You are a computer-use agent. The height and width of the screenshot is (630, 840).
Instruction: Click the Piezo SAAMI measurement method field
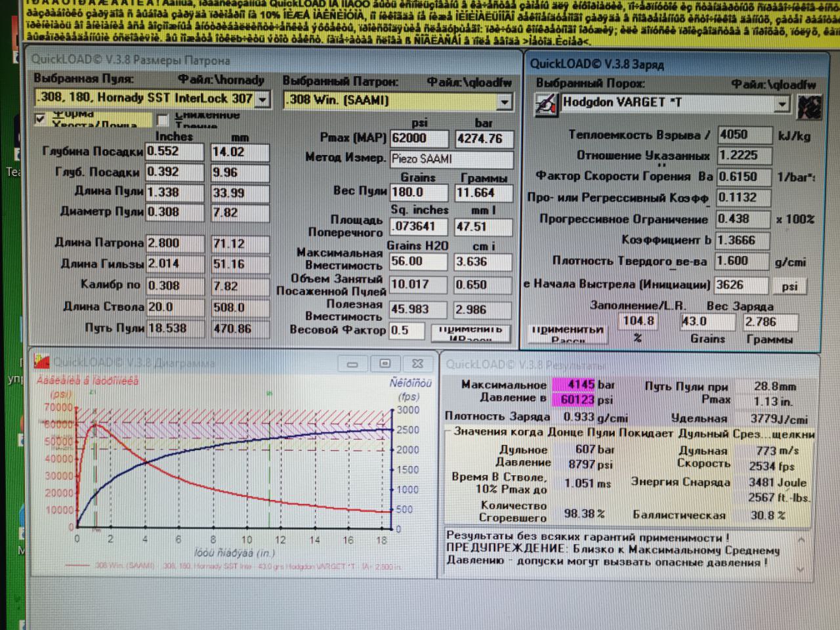451,159
